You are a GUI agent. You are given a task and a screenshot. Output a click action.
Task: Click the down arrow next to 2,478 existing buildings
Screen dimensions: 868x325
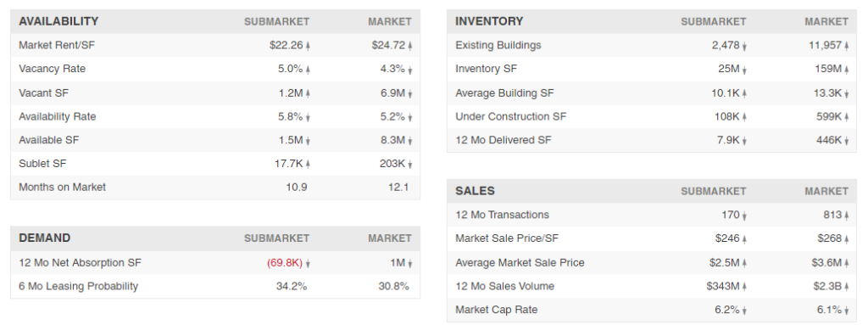[744, 46]
